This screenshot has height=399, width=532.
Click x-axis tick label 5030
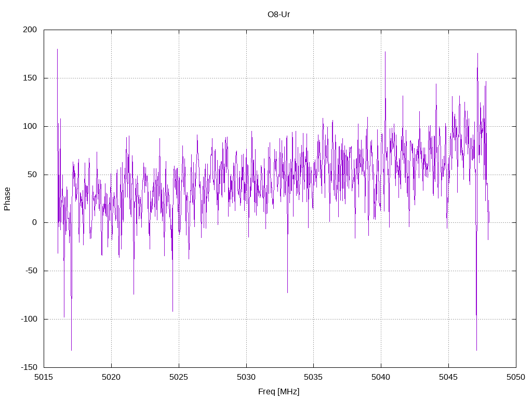pos(246,377)
